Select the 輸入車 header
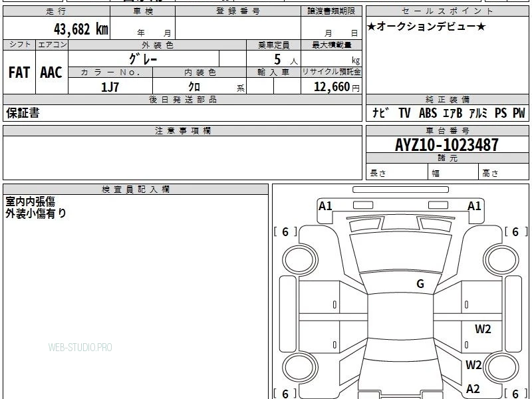This screenshot has width=532, height=399. [x=273, y=72]
